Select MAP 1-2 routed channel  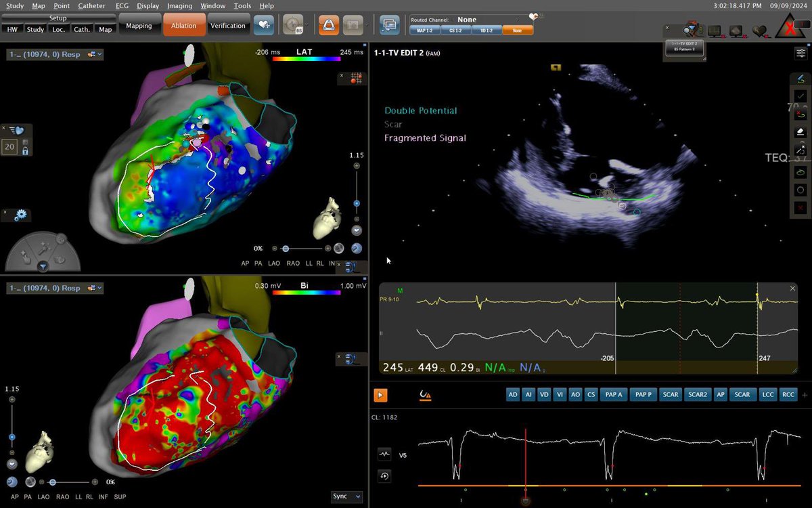point(425,30)
